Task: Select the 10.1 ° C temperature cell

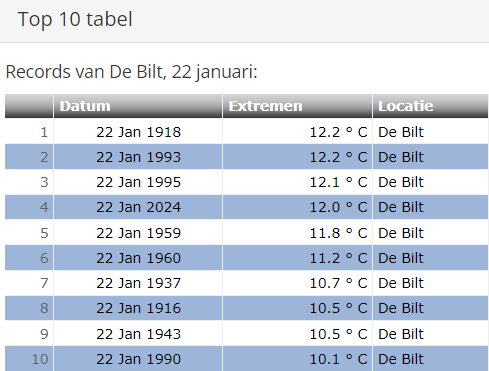Action: (297, 359)
